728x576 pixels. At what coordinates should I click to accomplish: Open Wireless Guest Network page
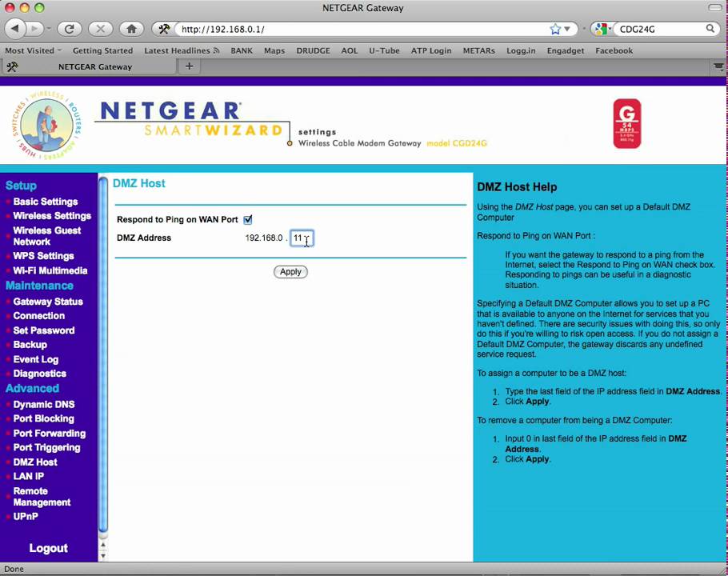(47, 236)
